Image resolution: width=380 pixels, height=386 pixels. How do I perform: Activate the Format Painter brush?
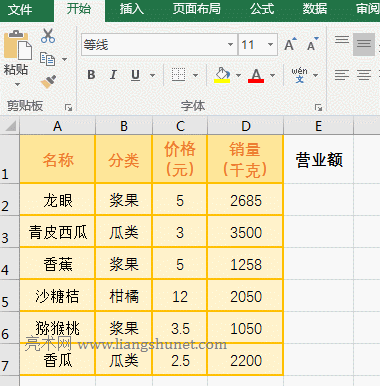[x=49, y=82]
